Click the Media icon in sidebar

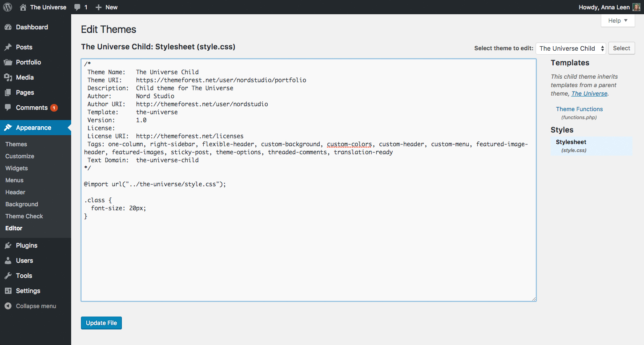coord(8,77)
